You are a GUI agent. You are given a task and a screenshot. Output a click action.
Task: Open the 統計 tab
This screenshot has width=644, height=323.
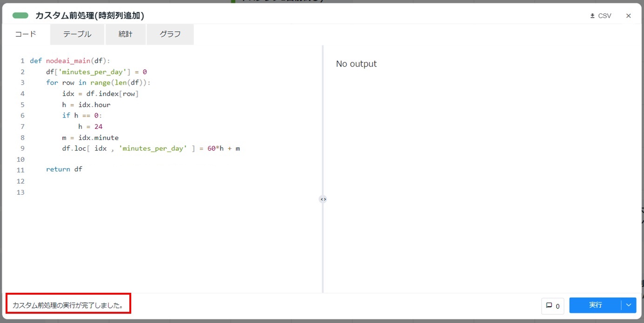pos(126,34)
